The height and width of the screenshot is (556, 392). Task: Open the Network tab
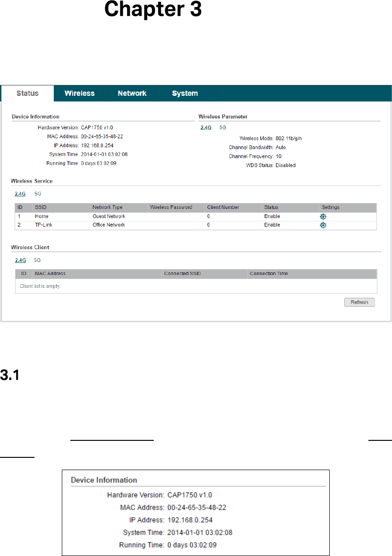pyautogui.click(x=132, y=93)
